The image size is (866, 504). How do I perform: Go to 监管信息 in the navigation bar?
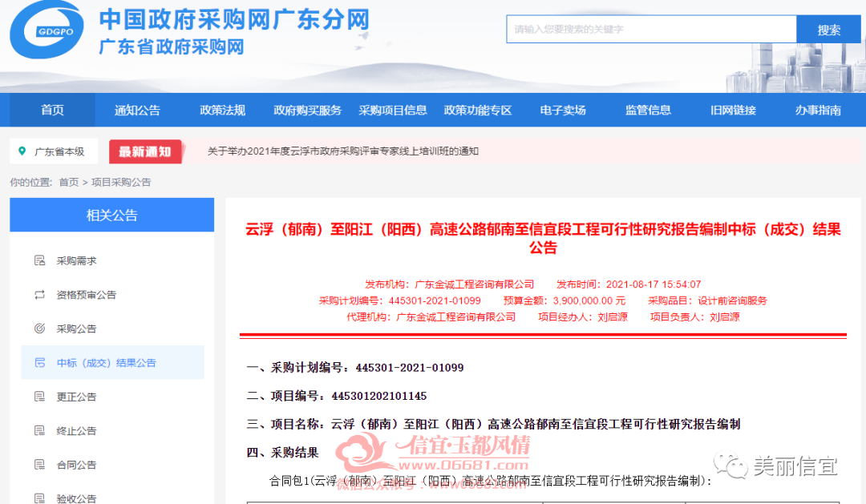pyautogui.click(x=648, y=110)
